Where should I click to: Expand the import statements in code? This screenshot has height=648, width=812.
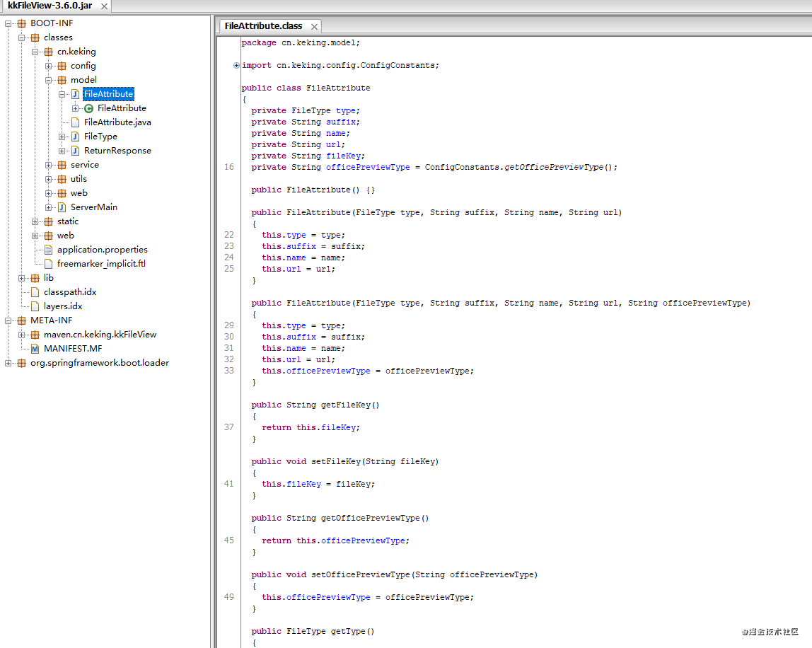pos(236,65)
